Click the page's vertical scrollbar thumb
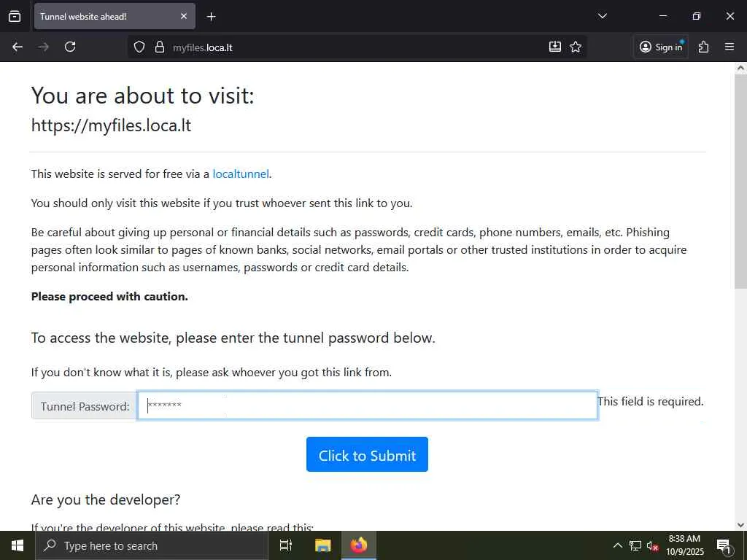Viewport: 747px width, 560px height. click(x=740, y=181)
